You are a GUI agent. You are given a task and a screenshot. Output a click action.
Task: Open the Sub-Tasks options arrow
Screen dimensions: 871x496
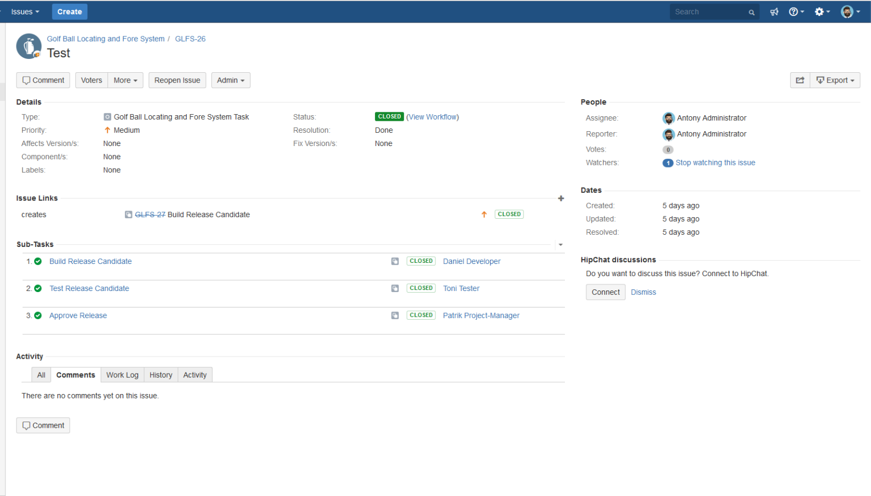[560, 245]
